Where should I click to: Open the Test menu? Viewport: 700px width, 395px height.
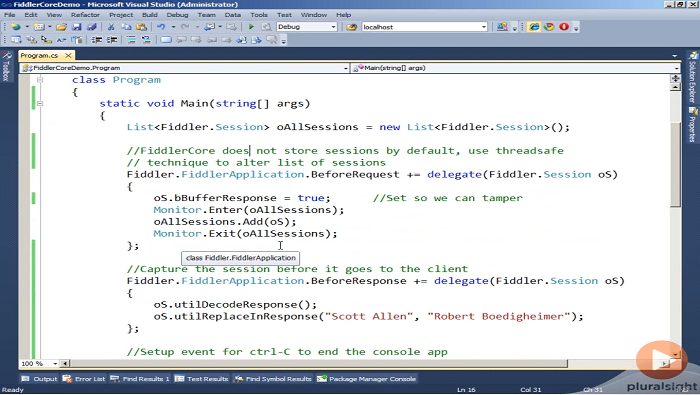284,15
